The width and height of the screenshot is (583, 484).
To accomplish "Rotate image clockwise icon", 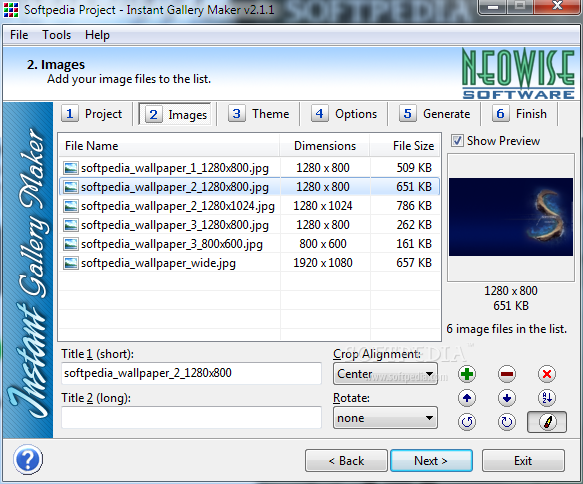I will (507, 422).
